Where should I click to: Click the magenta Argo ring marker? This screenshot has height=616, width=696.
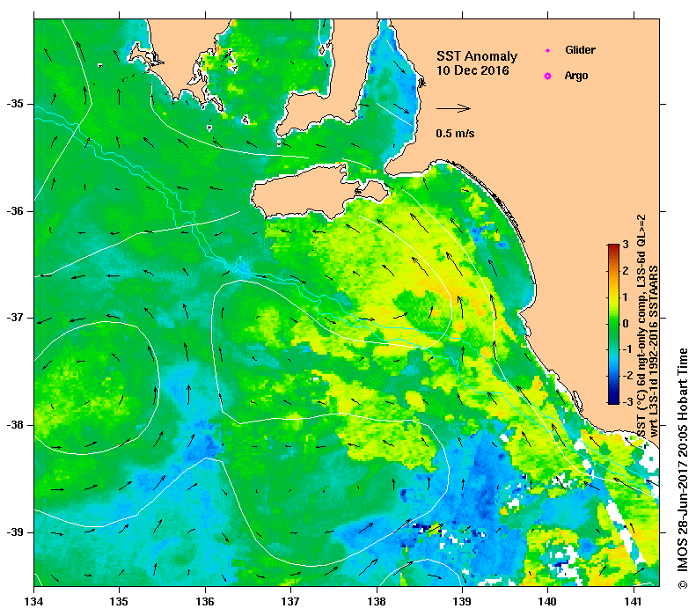point(548,76)
